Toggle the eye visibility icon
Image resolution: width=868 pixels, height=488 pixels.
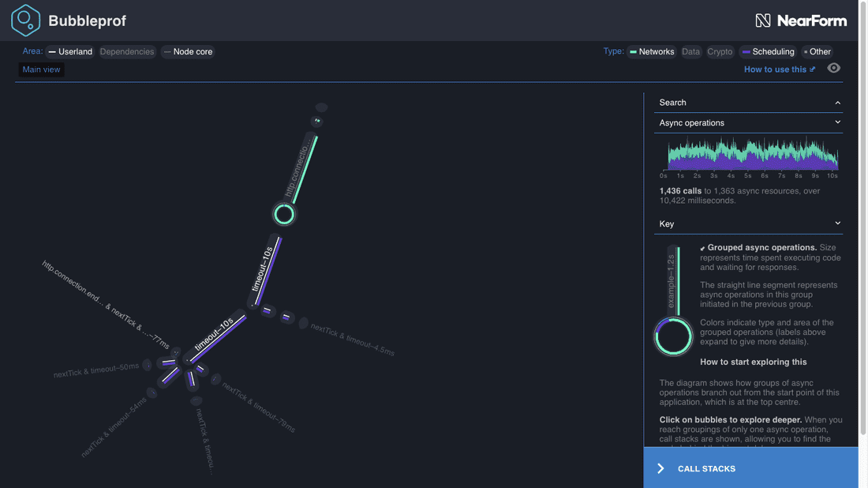[833, 69]
